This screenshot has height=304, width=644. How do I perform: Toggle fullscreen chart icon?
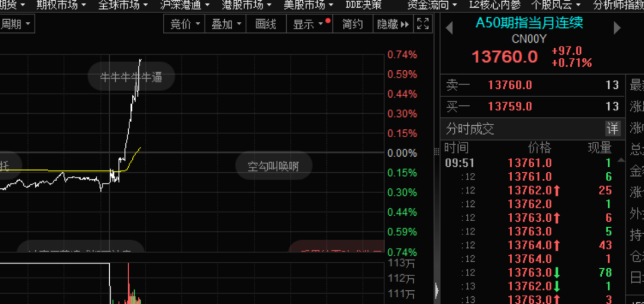(423, 24)
